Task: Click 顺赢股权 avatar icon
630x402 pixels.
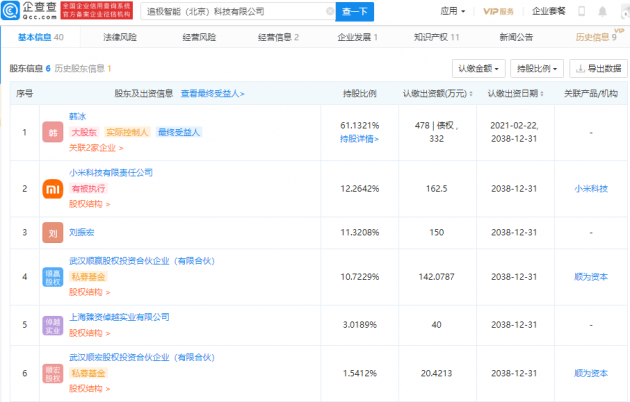Action: click(x=53, y=277)
